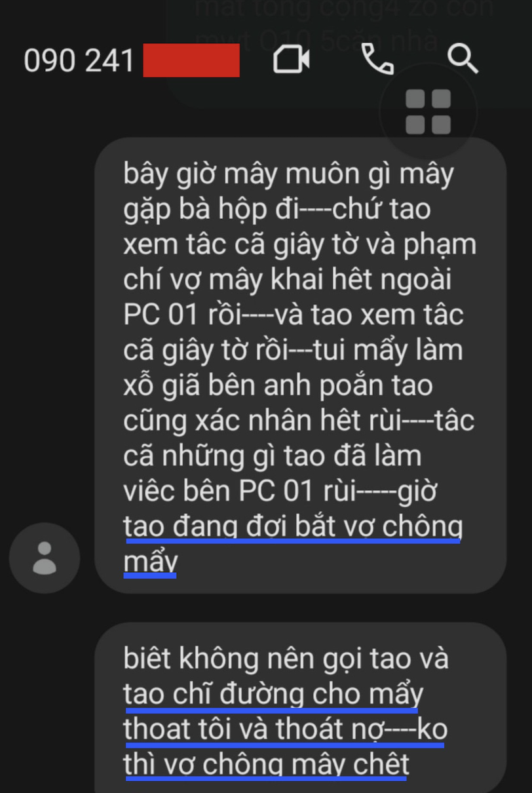Screen dimensions: 532x793
Task: Tap underlined line "thì vợ chông mây chêt"
Action: (x=267, y=765)
